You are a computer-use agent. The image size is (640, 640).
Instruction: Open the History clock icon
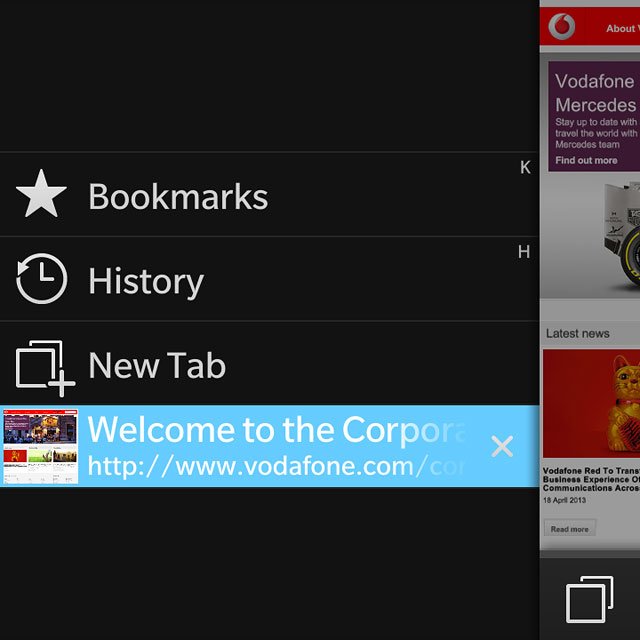[41, 278]
